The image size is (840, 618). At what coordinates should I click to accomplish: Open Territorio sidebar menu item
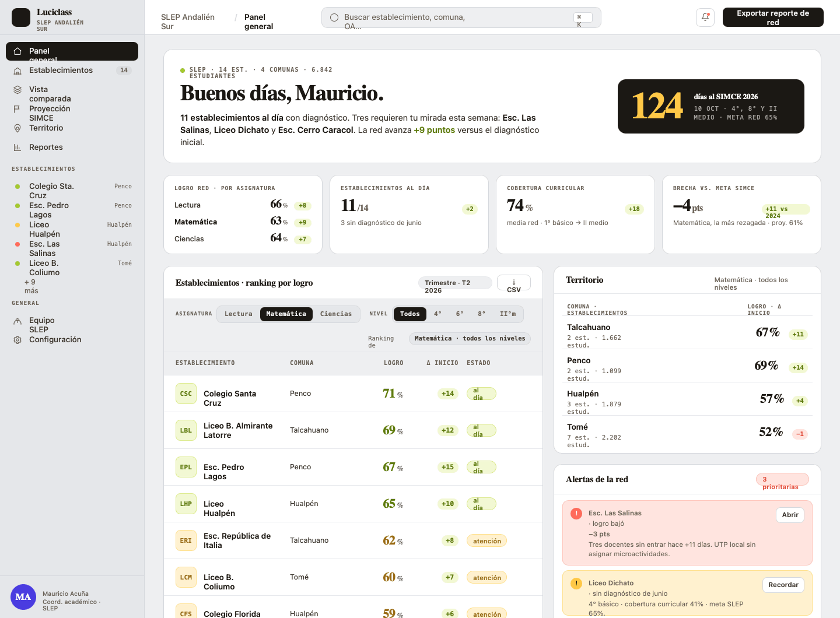(x=72, y=128)
